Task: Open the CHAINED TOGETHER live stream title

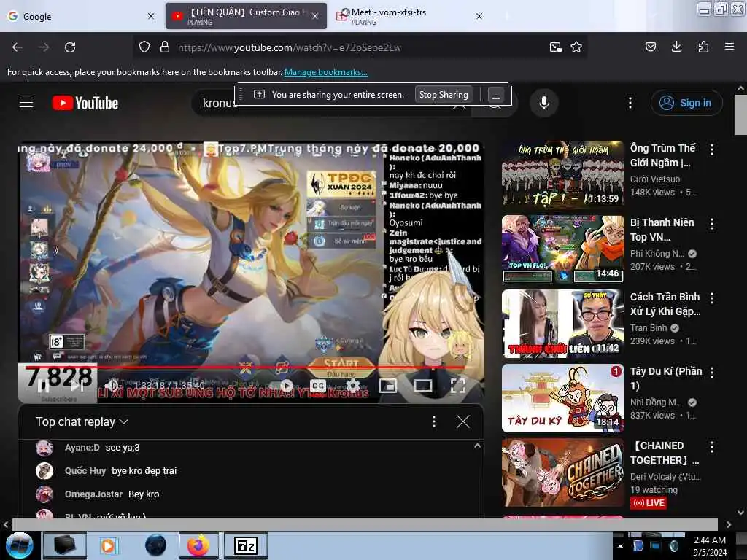Action: pyautogui.click(x=665, y=453)
